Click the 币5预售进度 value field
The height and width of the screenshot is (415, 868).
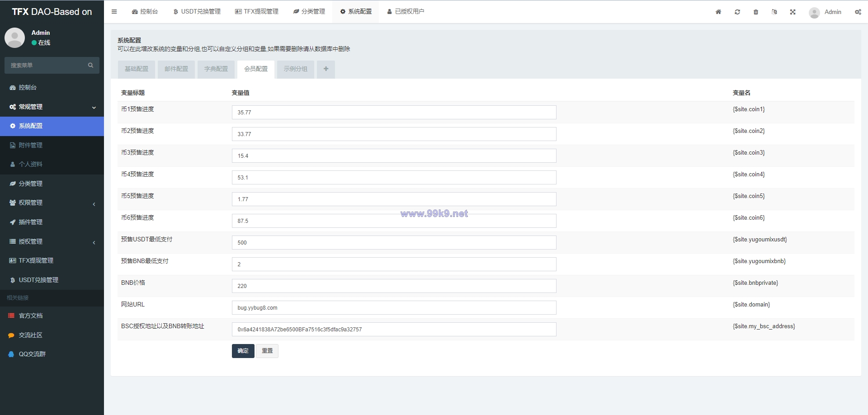click(394, 199)
